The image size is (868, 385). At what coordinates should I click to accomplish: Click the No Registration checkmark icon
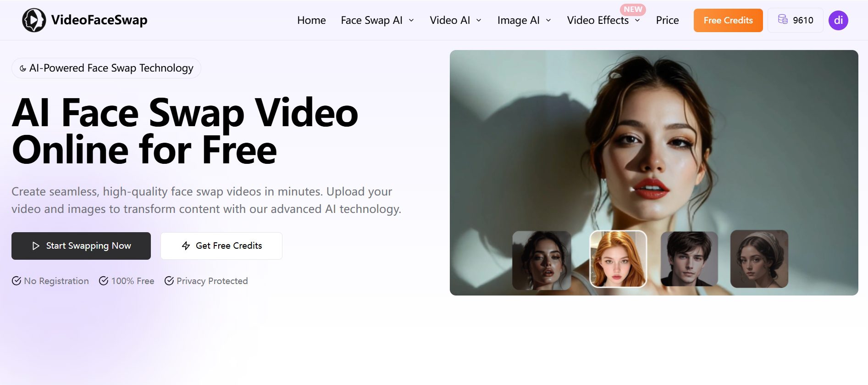(17, 281)
